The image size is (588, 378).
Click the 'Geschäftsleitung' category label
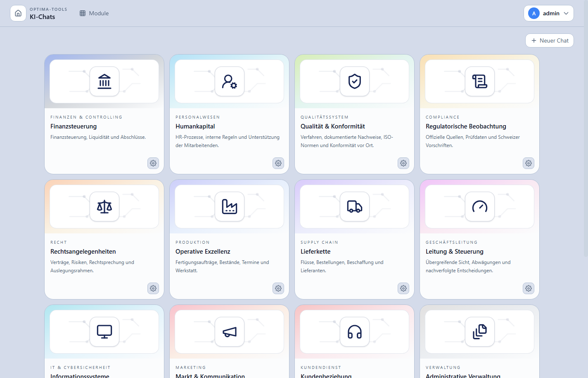pyautogui.click(x=452, y=242)
